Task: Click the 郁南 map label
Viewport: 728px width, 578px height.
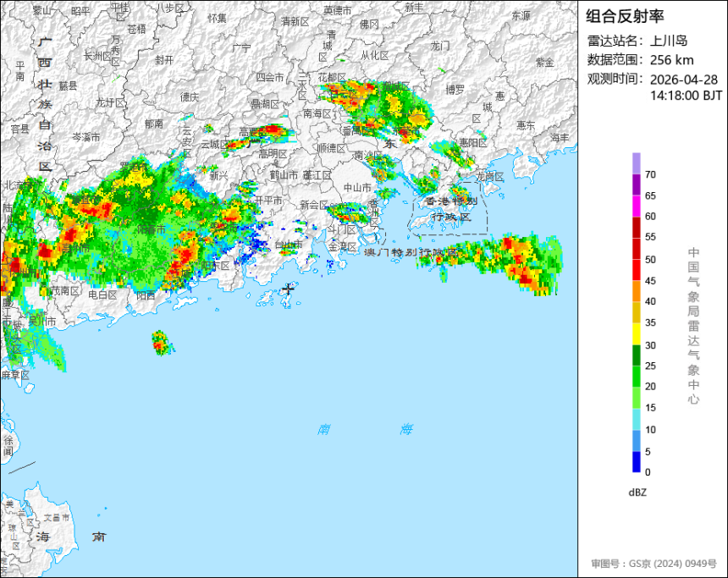Action: click(x=154, y=123)
